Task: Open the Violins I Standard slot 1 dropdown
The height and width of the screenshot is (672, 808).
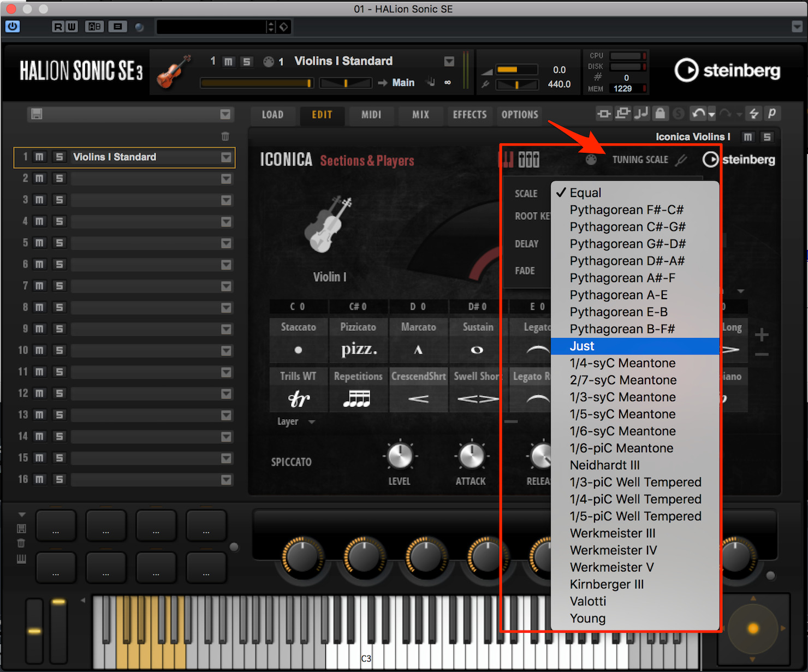Action: click(226, 157)
